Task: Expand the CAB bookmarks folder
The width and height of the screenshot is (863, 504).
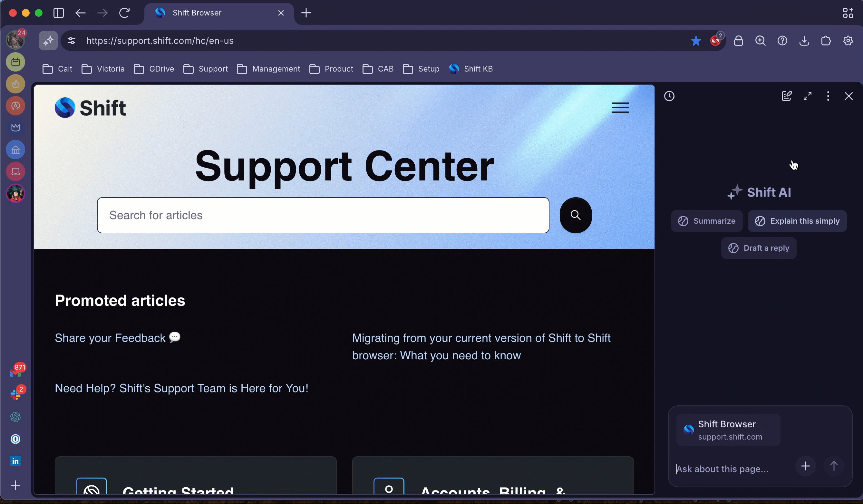Action: 378,69
